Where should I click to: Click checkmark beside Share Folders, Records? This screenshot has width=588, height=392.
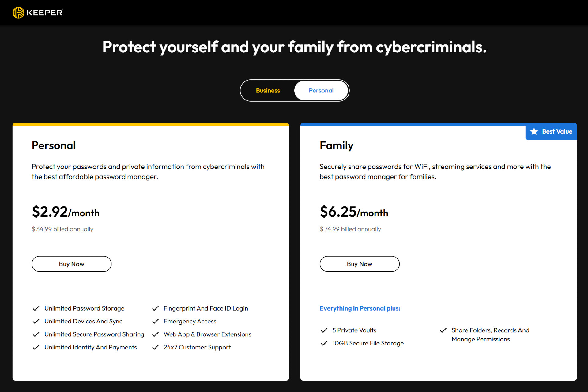click(x=443, y=330)
